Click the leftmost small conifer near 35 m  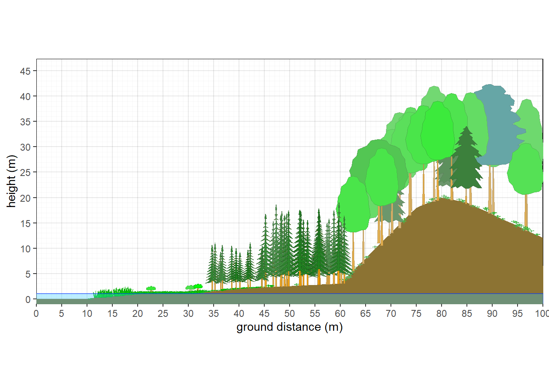coord(212,265)
